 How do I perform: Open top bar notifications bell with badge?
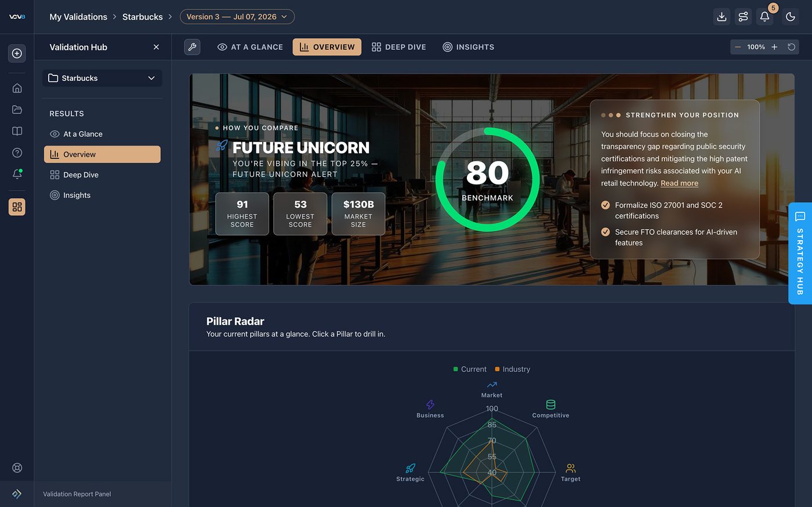765,16
